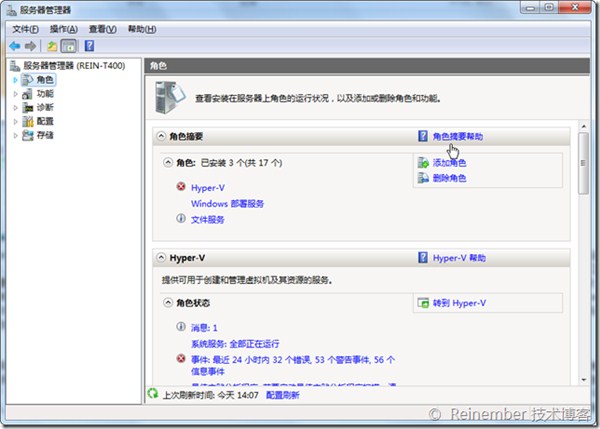
Task: Collapse the 角色摘要 section chevron
Action: [x=160, y=135]
